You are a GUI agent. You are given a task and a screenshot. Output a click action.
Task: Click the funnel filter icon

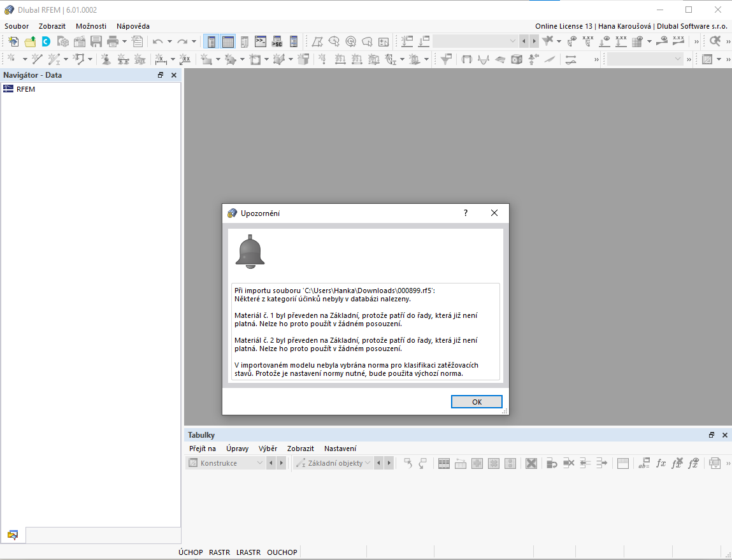coord(447,59)
